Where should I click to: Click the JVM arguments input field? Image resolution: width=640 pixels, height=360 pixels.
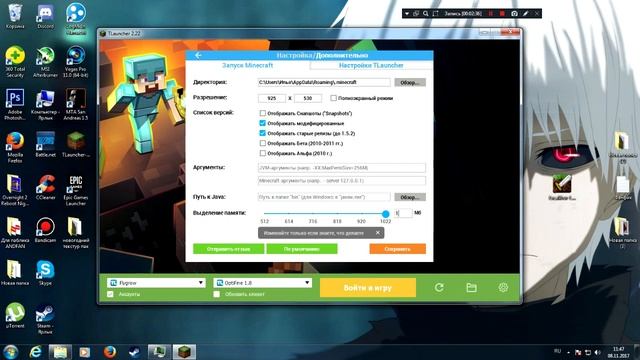pyautogui.click(x=342, y=168)
